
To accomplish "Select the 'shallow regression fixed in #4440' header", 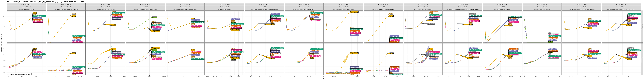I will (x=344, y=9).
